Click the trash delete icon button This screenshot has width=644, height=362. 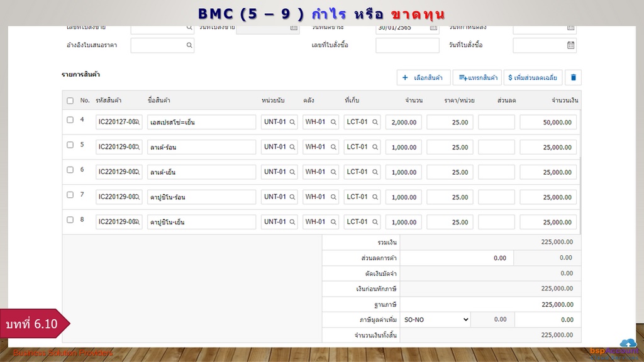click(573, 77)
